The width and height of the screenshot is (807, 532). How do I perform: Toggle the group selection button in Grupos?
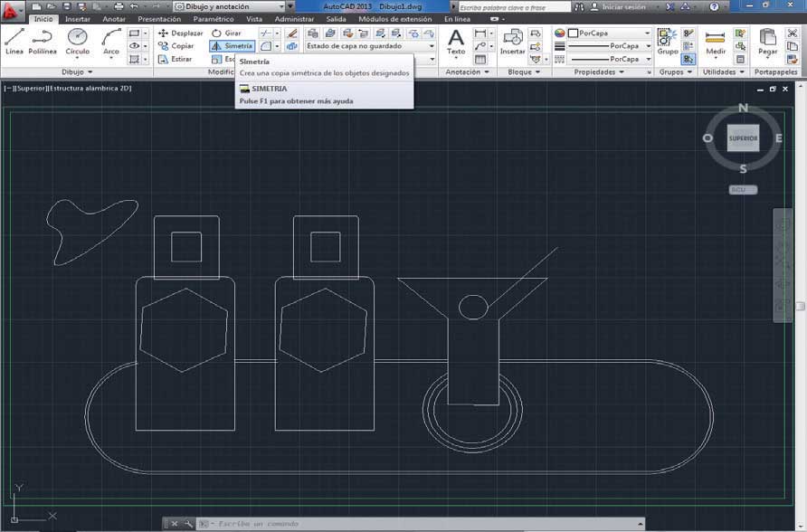[x=688, y=59]
